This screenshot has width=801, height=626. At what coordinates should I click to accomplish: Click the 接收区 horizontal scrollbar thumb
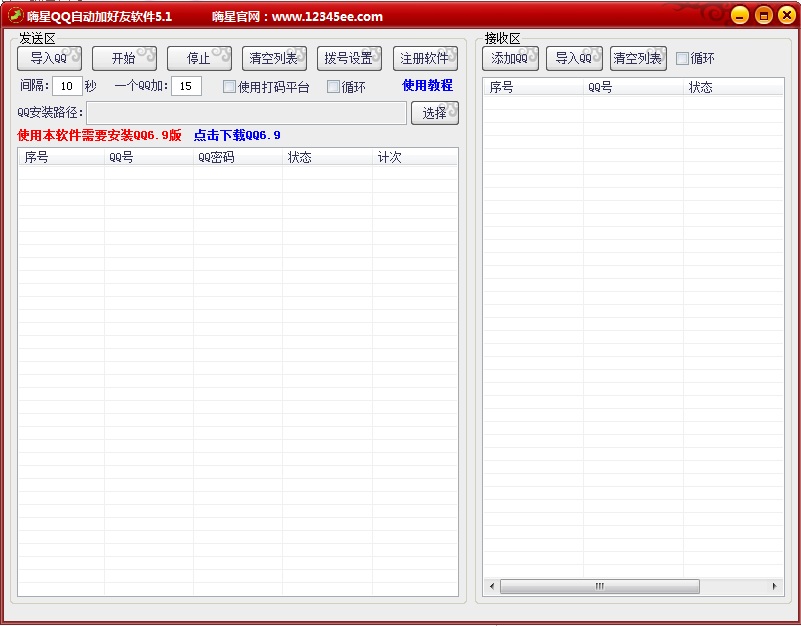tap(600, 586)
